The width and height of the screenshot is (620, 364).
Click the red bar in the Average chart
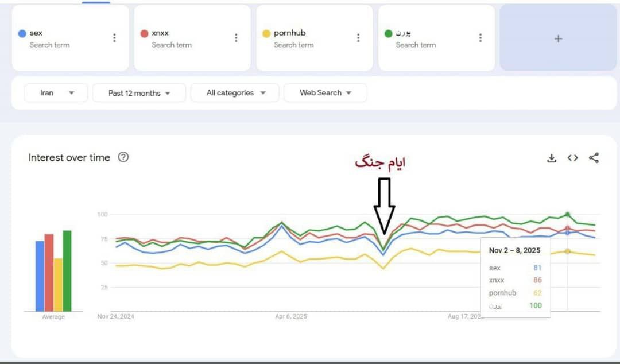point(49,273)
